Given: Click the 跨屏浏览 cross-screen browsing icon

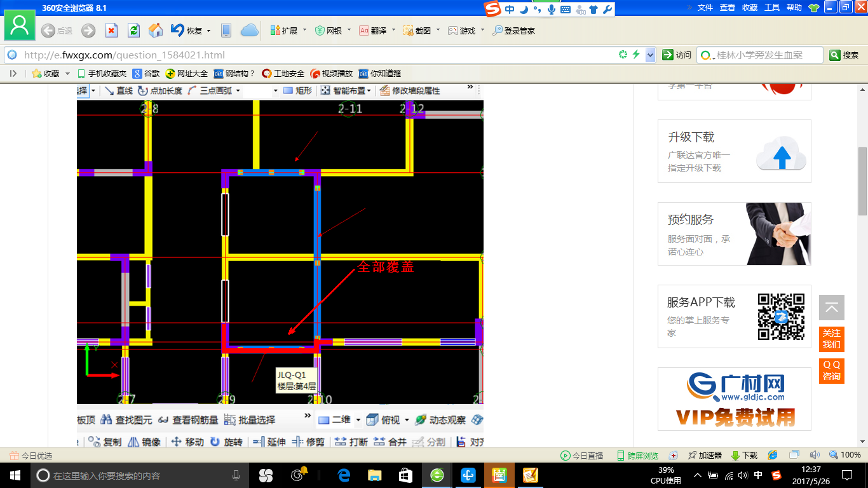Looking at the screenshot, I should click(637, 456).
